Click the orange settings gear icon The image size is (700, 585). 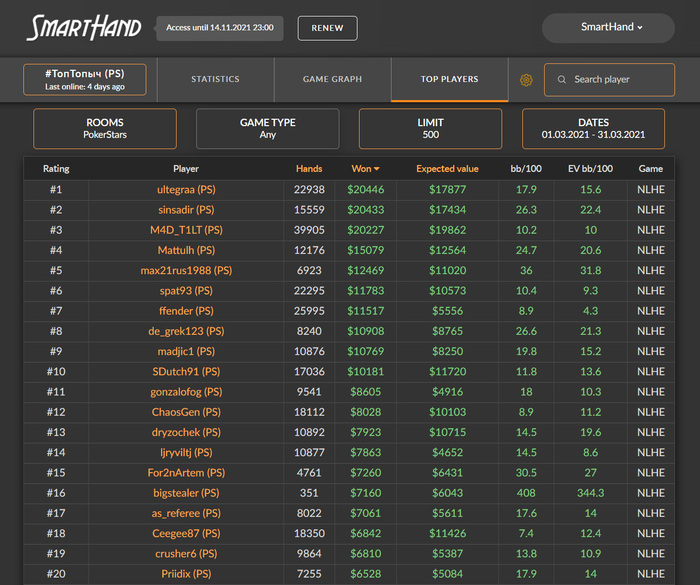click(x=526, y=80)
